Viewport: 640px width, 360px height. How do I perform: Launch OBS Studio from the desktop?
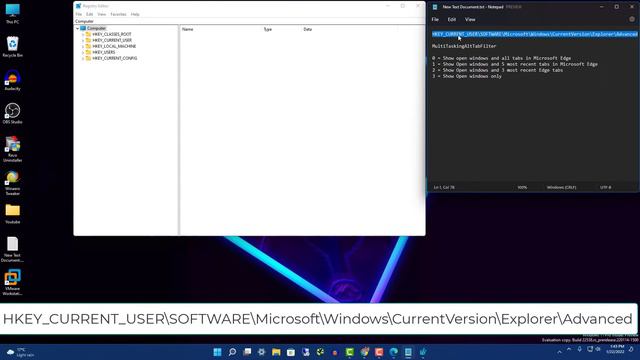pyautogui.click(x=12, y=113)
